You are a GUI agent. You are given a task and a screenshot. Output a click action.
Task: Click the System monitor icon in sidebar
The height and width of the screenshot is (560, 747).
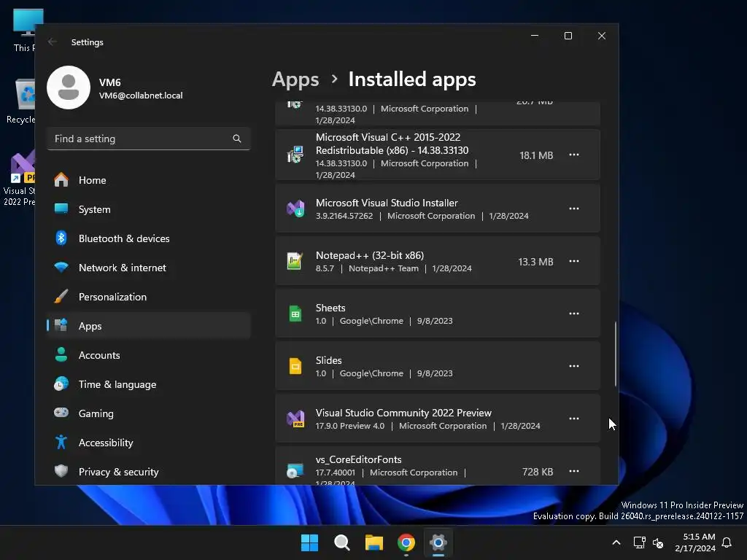[61, 209]
